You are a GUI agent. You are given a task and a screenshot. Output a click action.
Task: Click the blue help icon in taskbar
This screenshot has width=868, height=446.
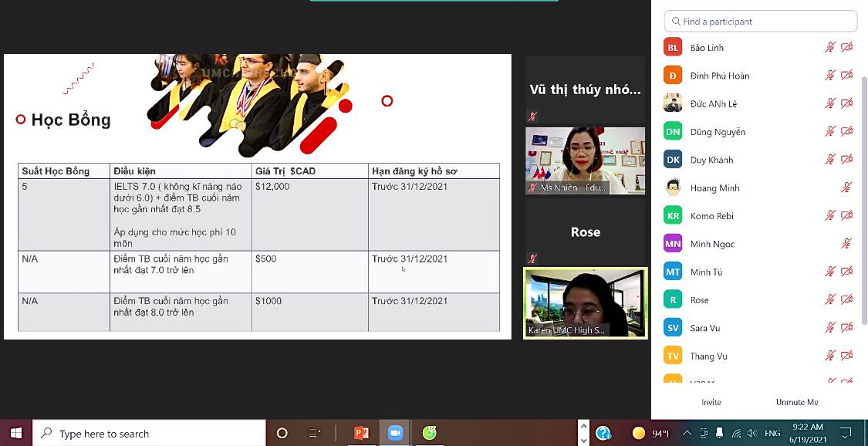603,433
